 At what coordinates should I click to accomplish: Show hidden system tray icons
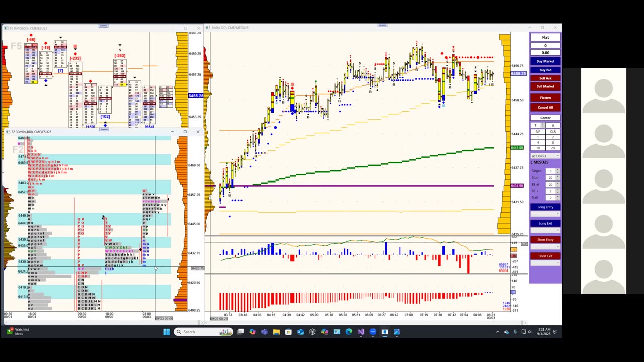tap(498, 332)
